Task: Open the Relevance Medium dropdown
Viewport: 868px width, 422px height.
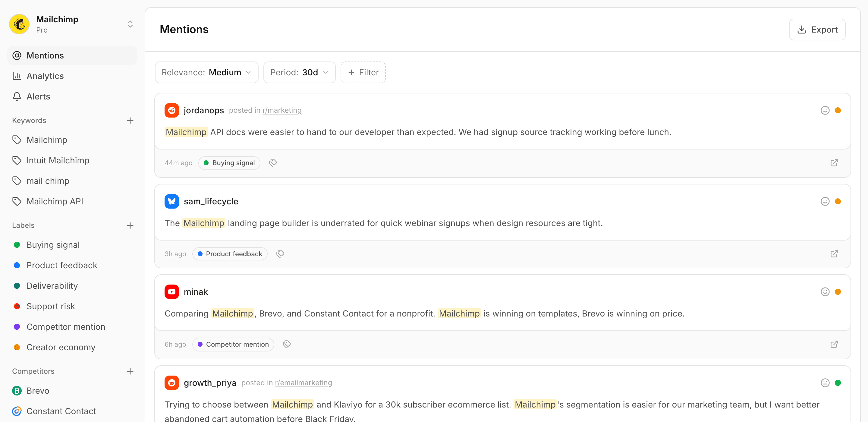Action: point(206,72)
